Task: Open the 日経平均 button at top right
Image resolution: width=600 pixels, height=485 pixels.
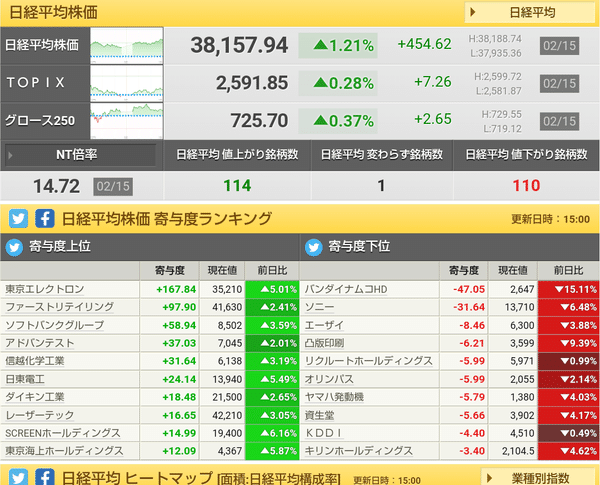Action: click(x=530, y=13)
